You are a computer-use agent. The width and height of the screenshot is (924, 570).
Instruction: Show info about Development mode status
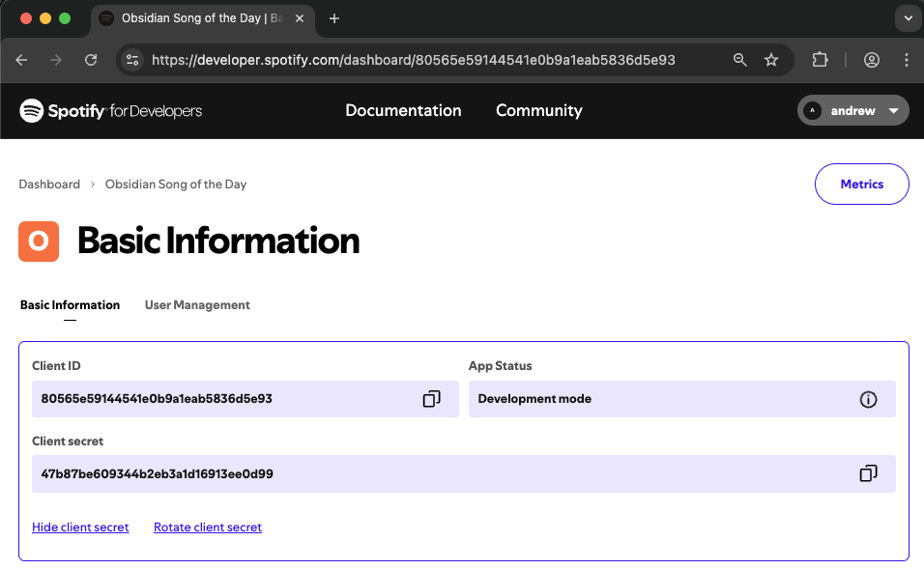pos(868,399)
